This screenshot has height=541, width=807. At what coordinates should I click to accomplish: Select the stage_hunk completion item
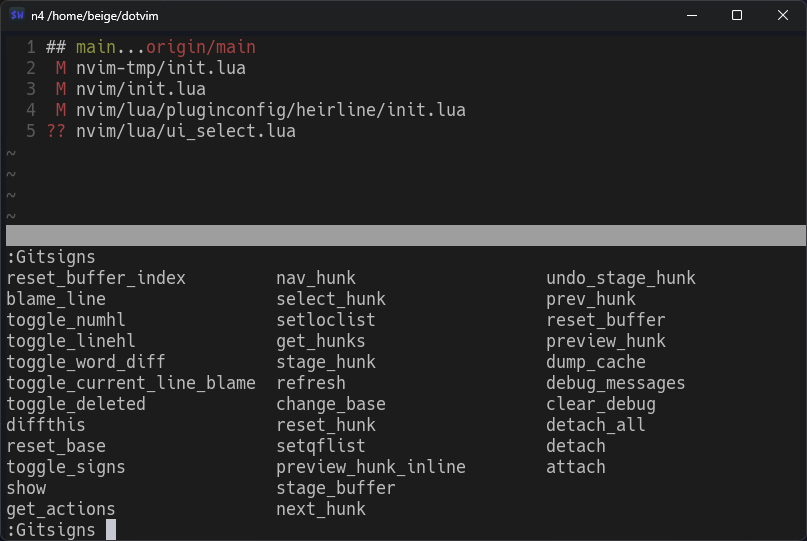point(326,362)
